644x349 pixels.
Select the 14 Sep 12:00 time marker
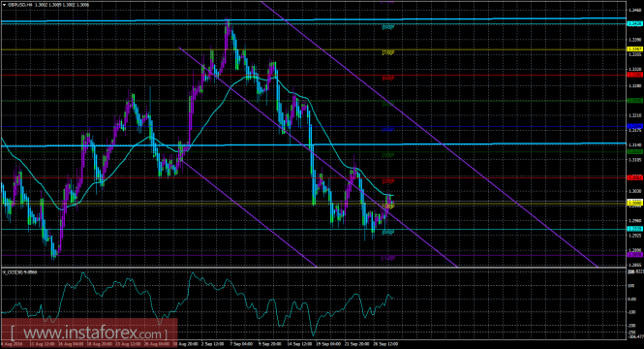pyautogui.click(x=299, y=343)
